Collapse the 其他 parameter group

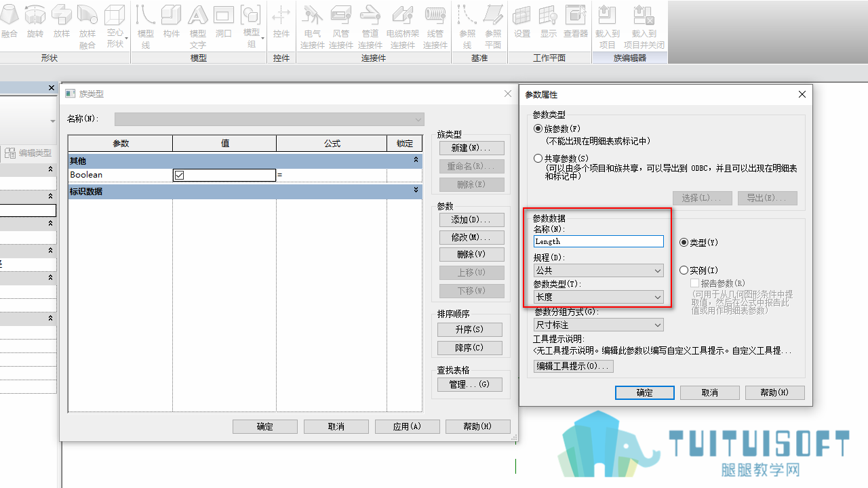click(416, 161)
